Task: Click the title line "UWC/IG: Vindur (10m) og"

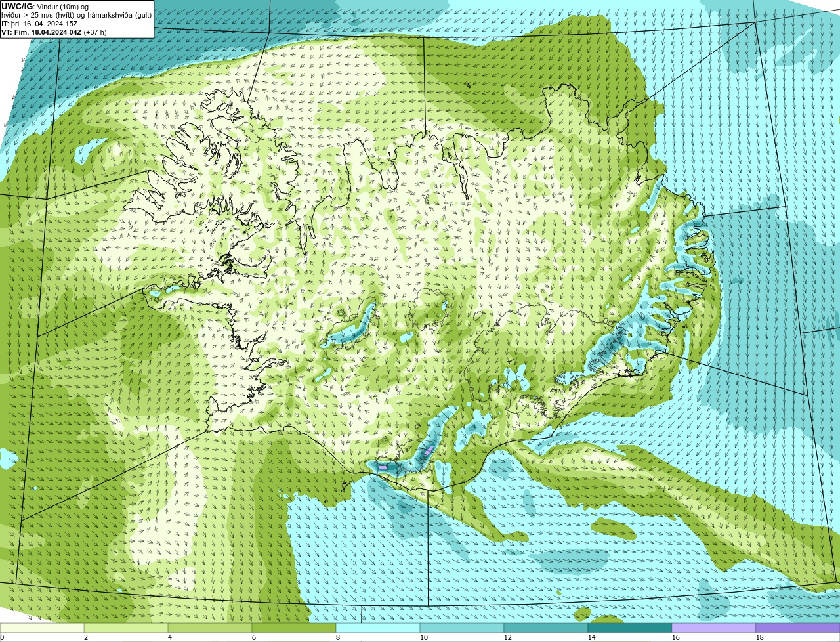Action: (45, 7)
